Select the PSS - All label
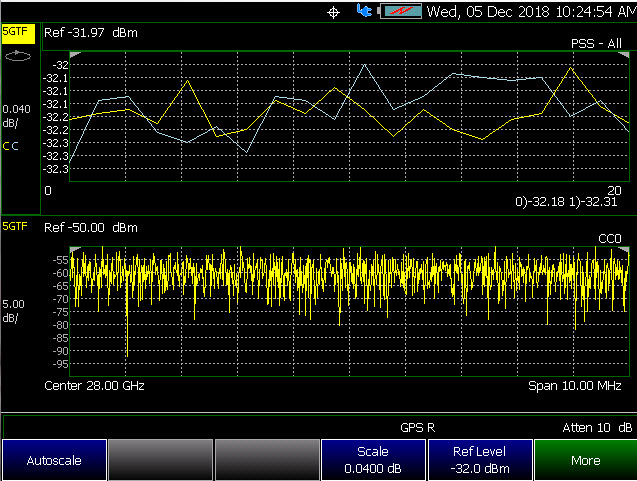This screenshot has width=637, height=481. 596,43
